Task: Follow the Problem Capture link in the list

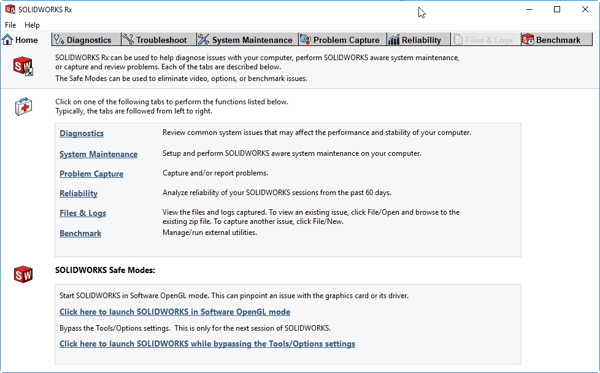Action: 91,174
